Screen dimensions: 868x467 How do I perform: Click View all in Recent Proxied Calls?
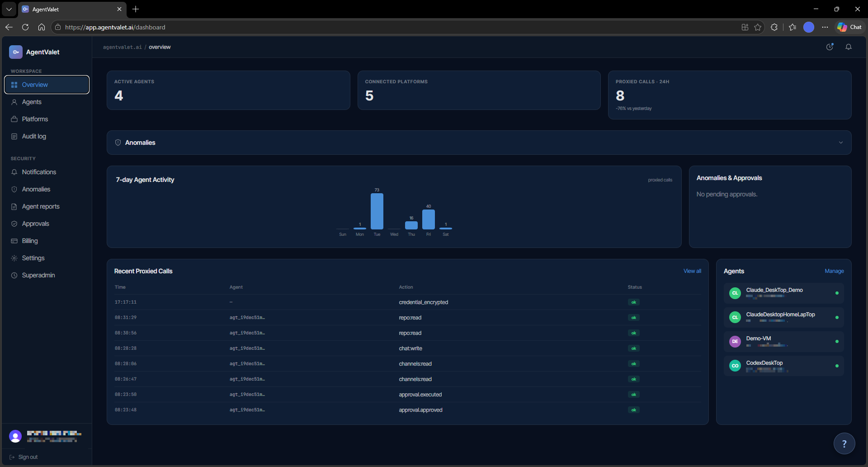click(x=692, y=271)
